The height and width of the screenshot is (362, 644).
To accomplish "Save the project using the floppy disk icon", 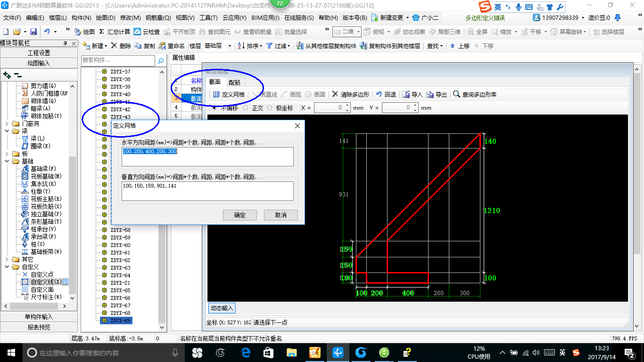I will [x=33, y=32].
